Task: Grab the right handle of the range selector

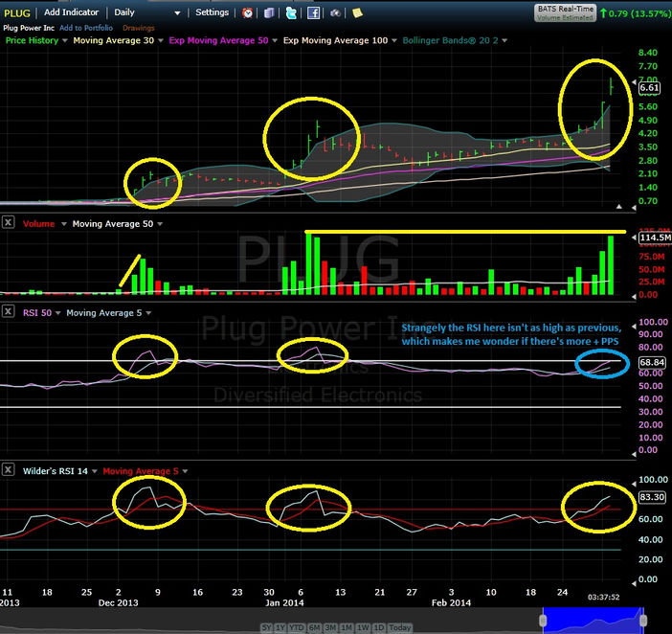Action: tap(643, 621)
